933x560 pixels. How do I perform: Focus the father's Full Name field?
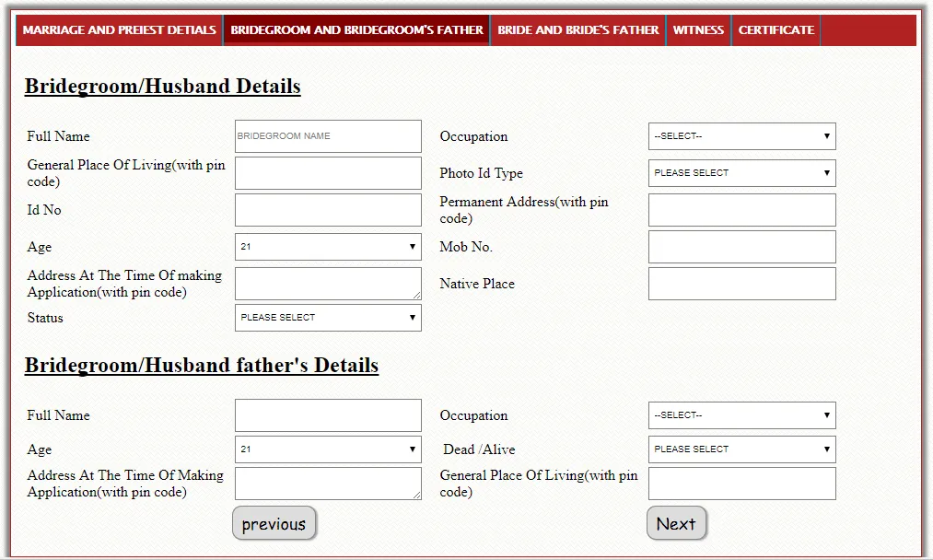(328, 415)
